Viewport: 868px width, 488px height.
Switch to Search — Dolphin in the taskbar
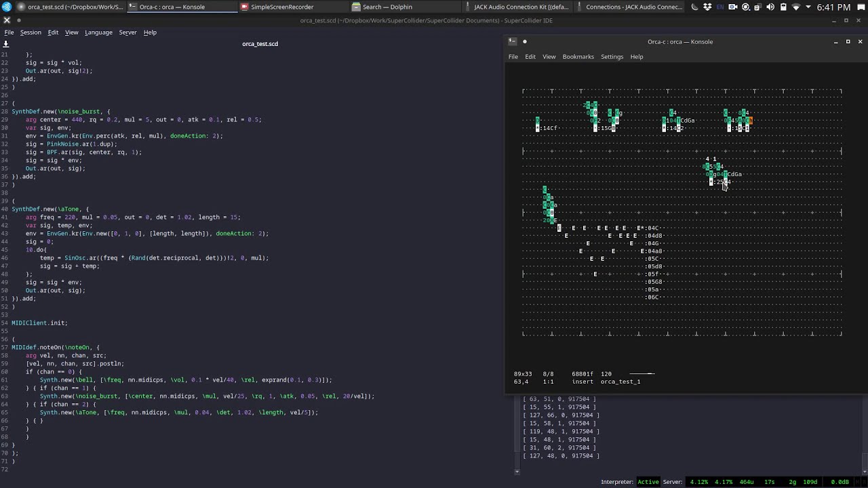click(407, 7)
